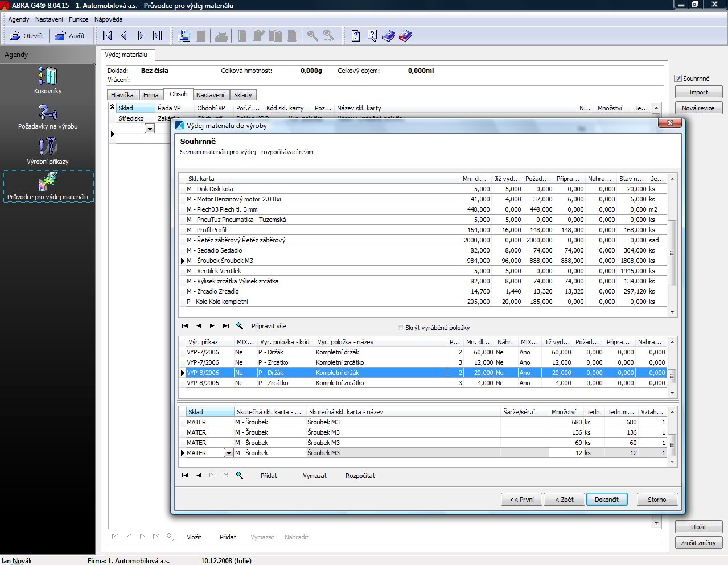Open the red-blue help book icon
This screenshot has width=728, height=565.
pyautogui.click(x=405, y=36)
